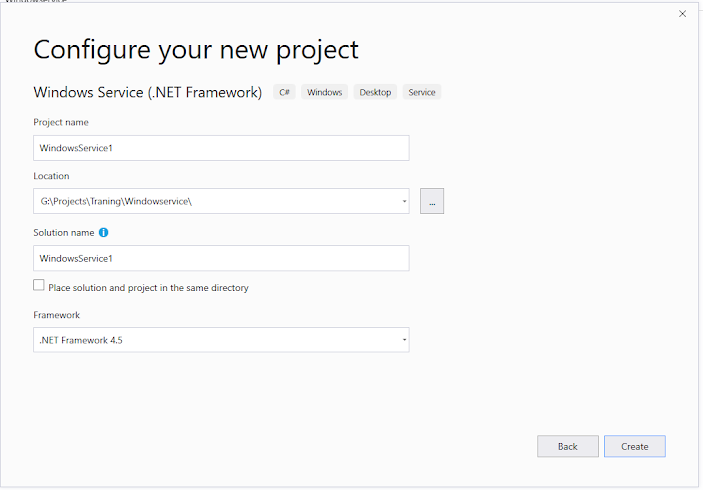The width and height of the screenshot is (703, 490).
Task: Click the Solution name info icon
Action: point(104,232)
